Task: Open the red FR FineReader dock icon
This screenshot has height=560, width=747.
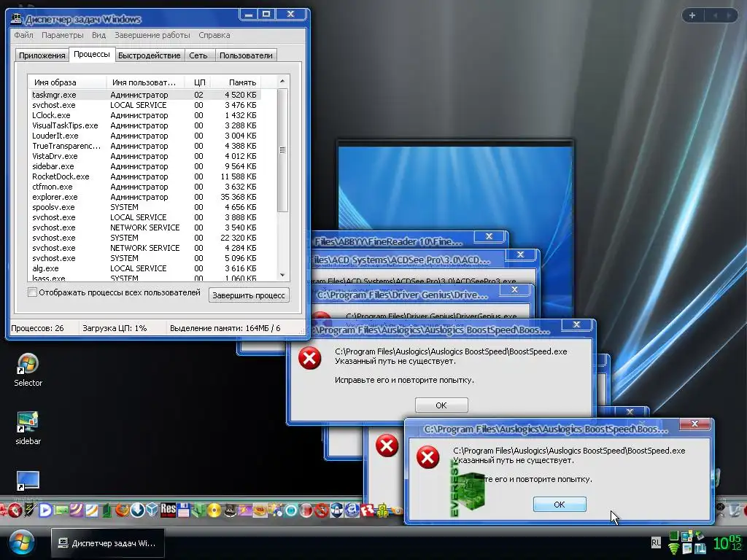Action: tap(367, 510)
